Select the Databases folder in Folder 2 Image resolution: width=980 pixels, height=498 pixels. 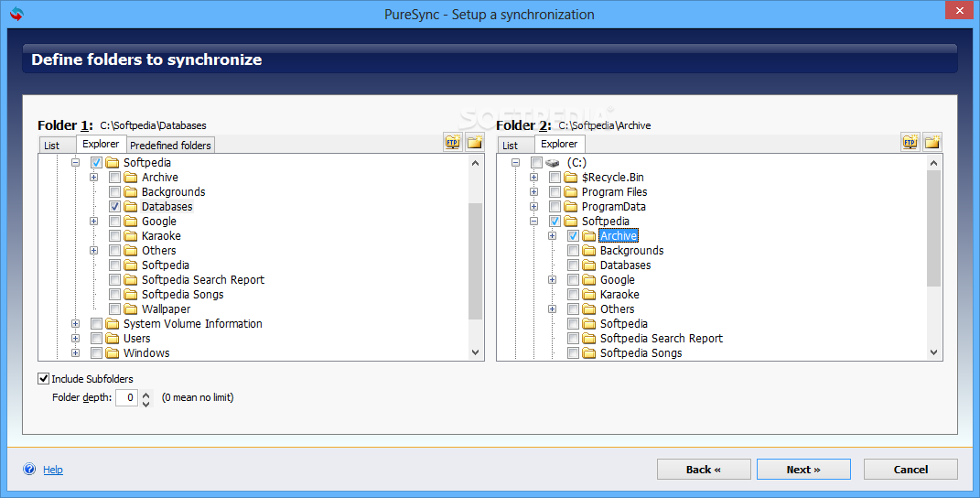[625, 265]
